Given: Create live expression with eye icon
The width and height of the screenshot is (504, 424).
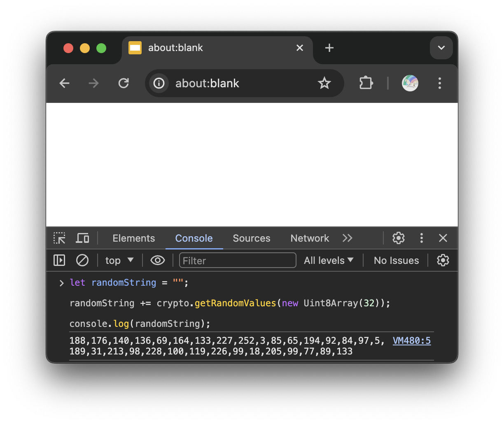Looking at the screenshot, I should (158, 260).
